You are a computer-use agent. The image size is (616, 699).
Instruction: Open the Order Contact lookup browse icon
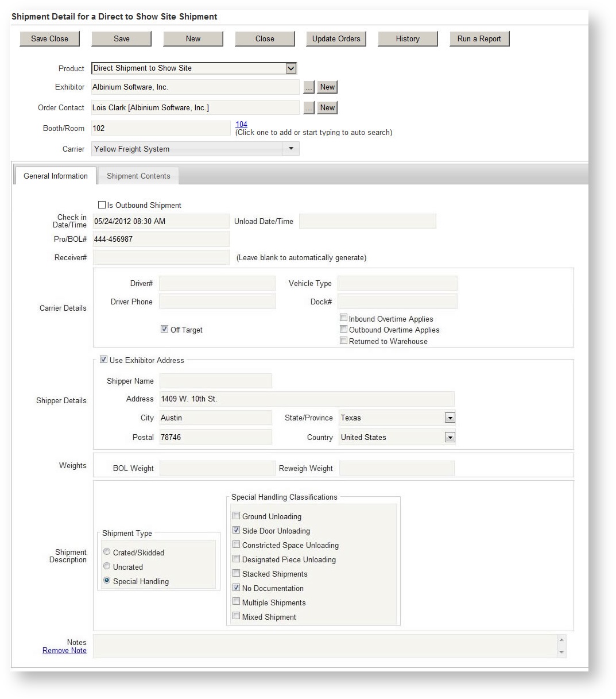(x=309, y=107)
